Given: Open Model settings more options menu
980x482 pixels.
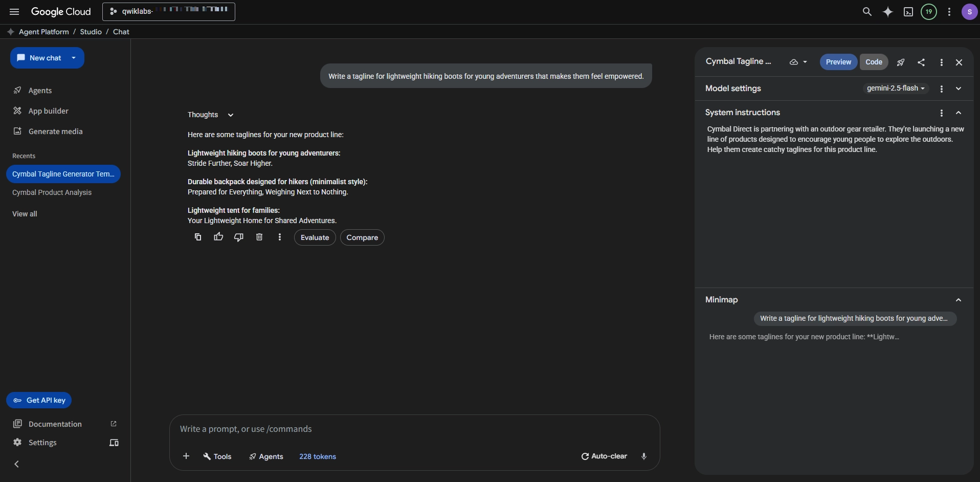Looking at the screenshot, I should pos(942,89).
